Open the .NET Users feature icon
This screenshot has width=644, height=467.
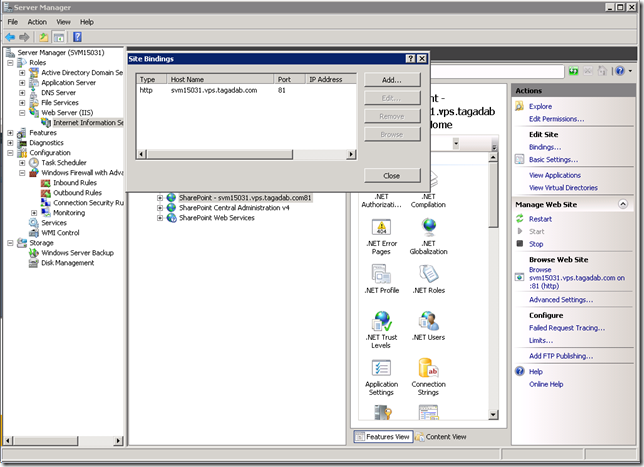click(x=428, y=321)
